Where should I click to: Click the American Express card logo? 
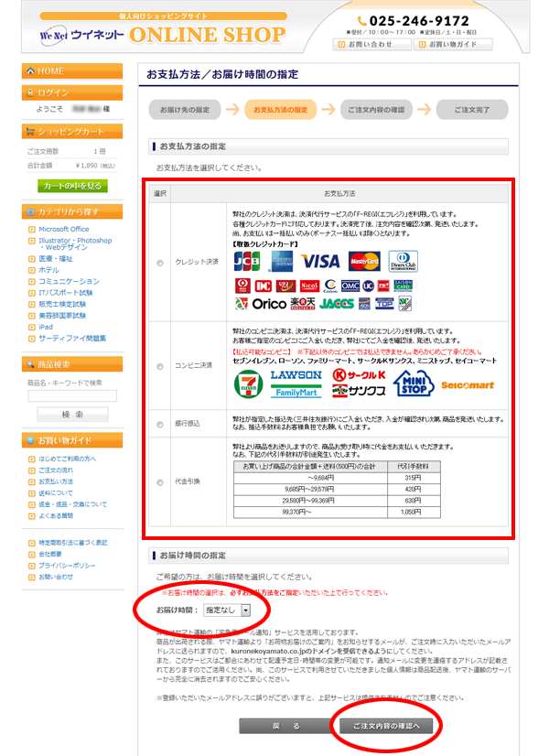tap(282, 262)
